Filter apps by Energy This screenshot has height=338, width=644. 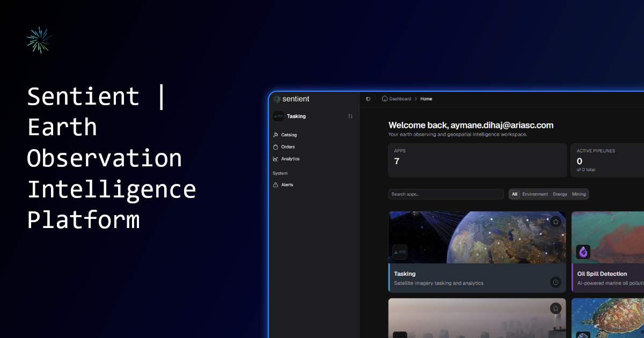pyautogui.click(x=560, y=194)
